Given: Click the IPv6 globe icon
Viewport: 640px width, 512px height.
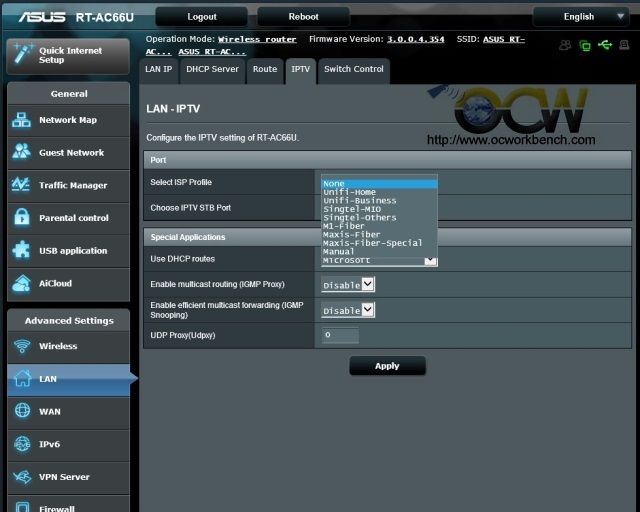Looking at the screenshot, I should coord(22,444).
